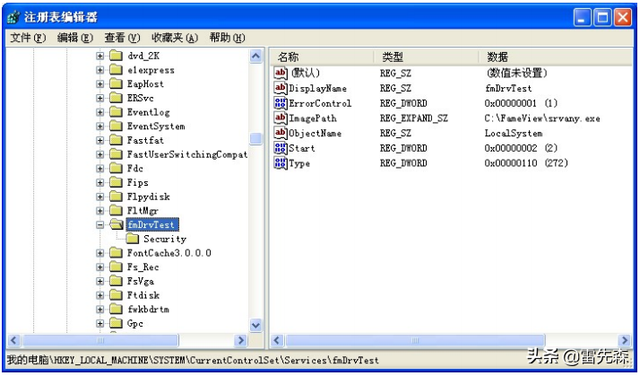This screenshot has height=376, width=640.
Task: Expand the FontCache3.0.0.0 key
Action: click(x=100, y=253)
